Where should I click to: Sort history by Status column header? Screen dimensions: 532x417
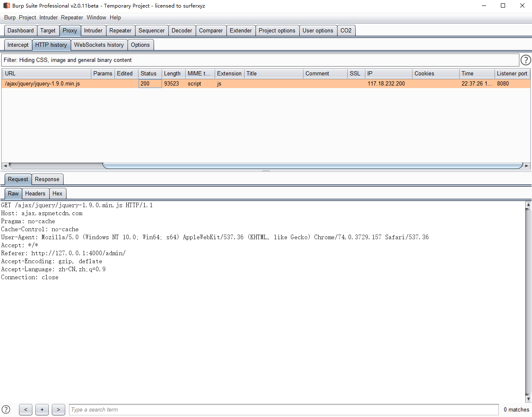(149, 73)
